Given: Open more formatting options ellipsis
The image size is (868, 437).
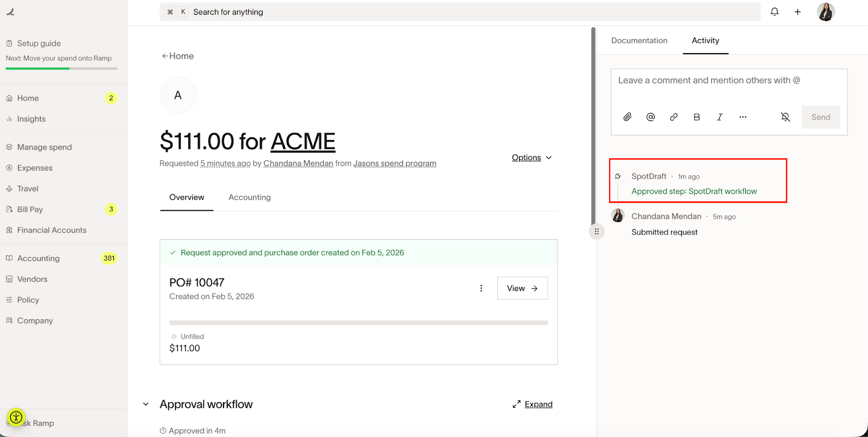Looking at the screenshot, I should click(x=743, y=117).
